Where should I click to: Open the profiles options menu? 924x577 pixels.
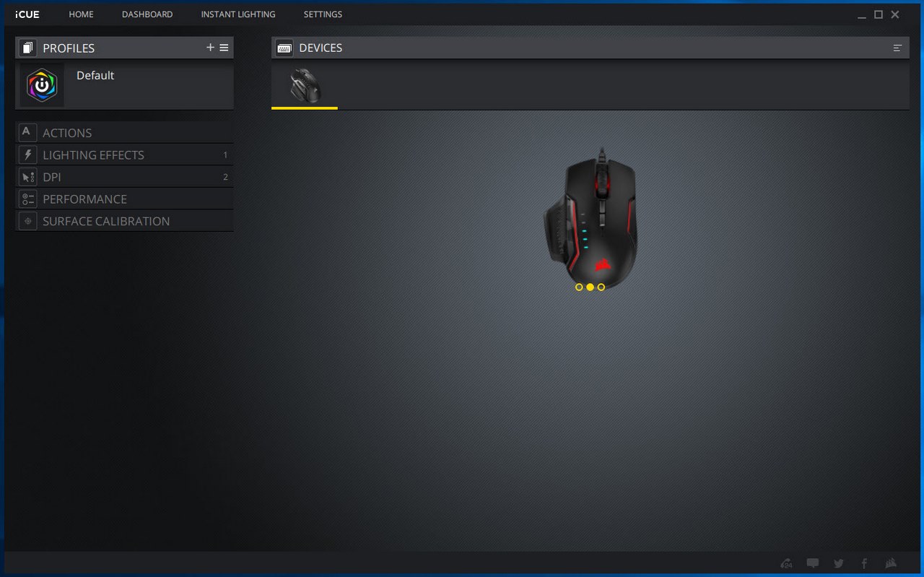224,48
